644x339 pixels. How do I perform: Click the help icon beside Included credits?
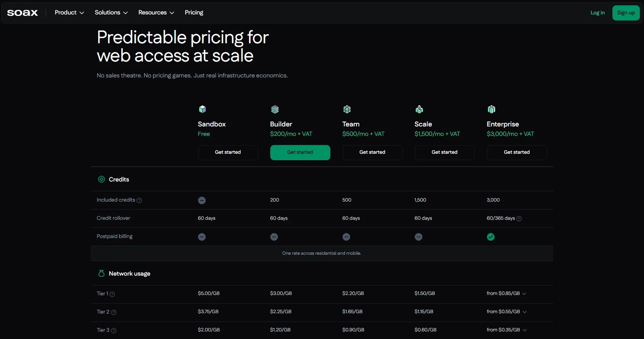pos(139,200)
